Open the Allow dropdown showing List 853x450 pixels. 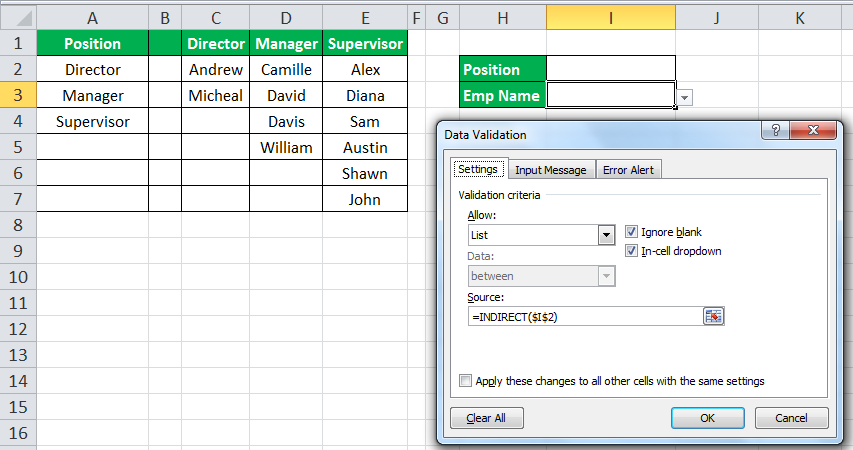coord(607,235)
